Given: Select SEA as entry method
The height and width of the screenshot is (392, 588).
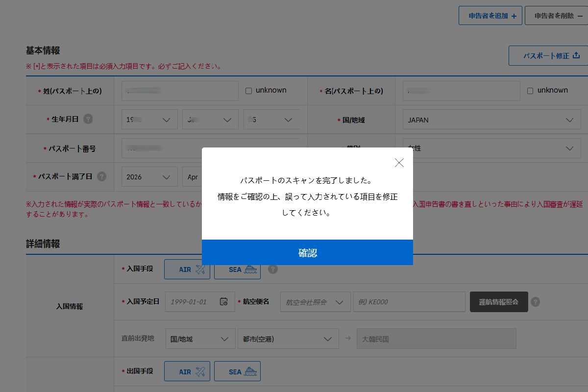Looking at the screenshot, I should 237,269.
